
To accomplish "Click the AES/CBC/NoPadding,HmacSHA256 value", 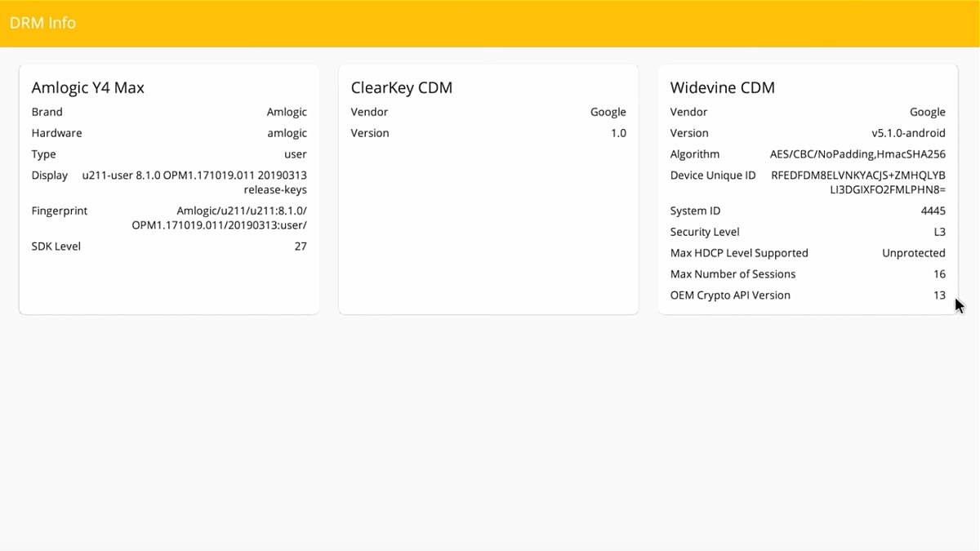I will [x=857, y=154].
